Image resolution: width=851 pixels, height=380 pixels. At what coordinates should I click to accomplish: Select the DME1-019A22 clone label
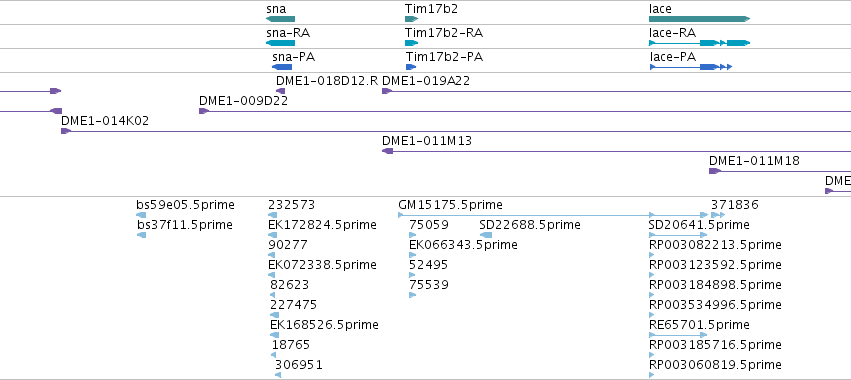426,81
